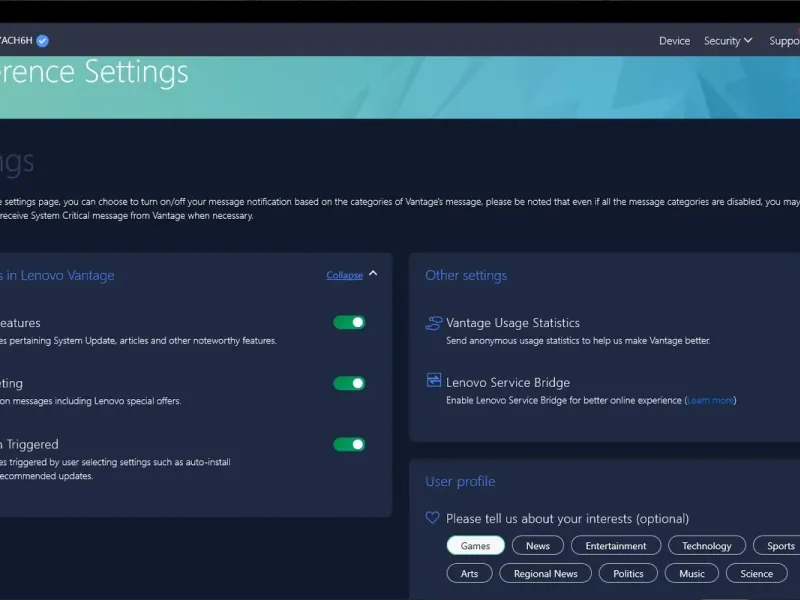Select the Science interest chip
The height and width of the screenshot is (600, 800).
click(757, 573)
